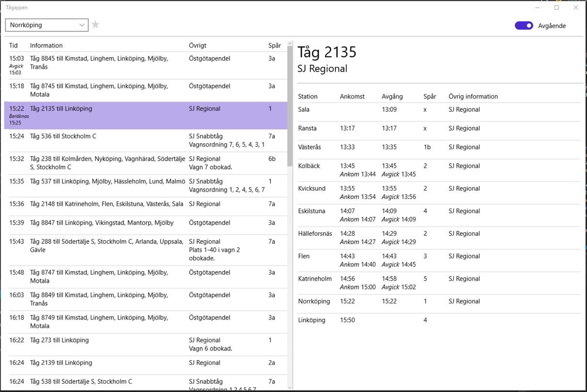Maximize the Tågappen window

click(556, 8)
